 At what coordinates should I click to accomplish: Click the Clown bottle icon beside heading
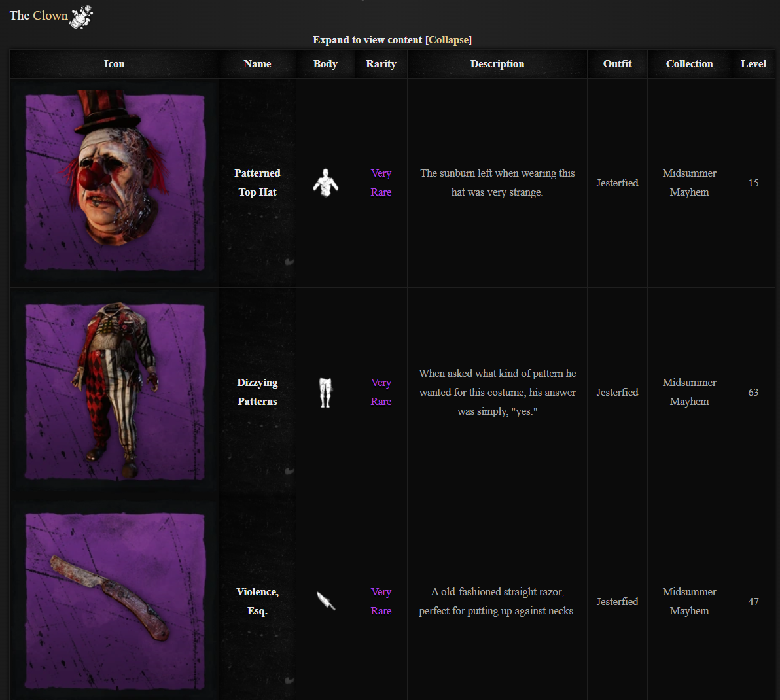[82, 17]
